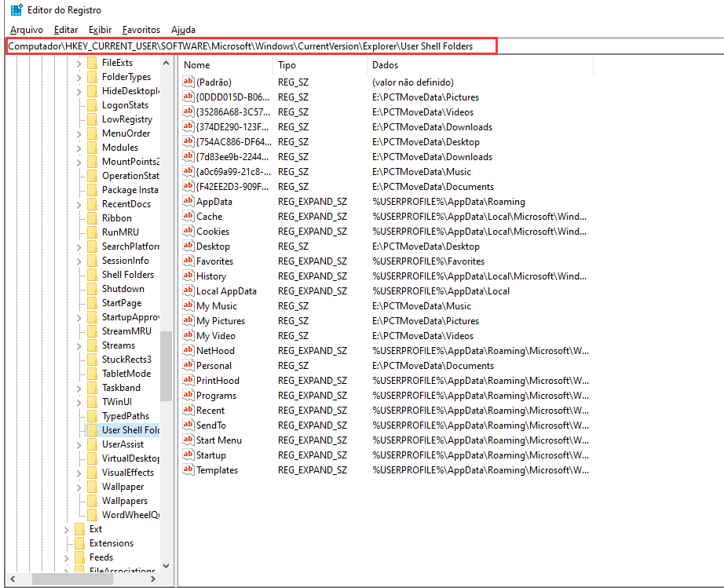
Task: Expand the VisualEffects key arrow
Action: [x=79, y=473]
